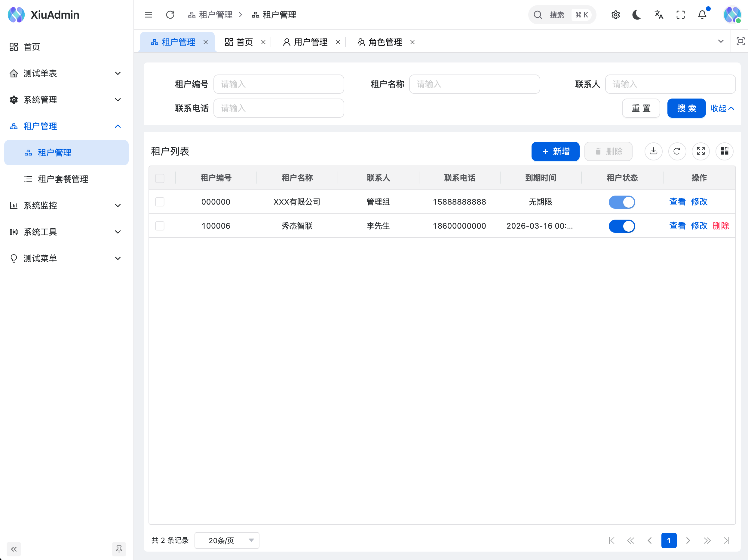Click the hamburger menu icon to collapse sidebar
The image size is (748, 560).
[x=149, y=14]
